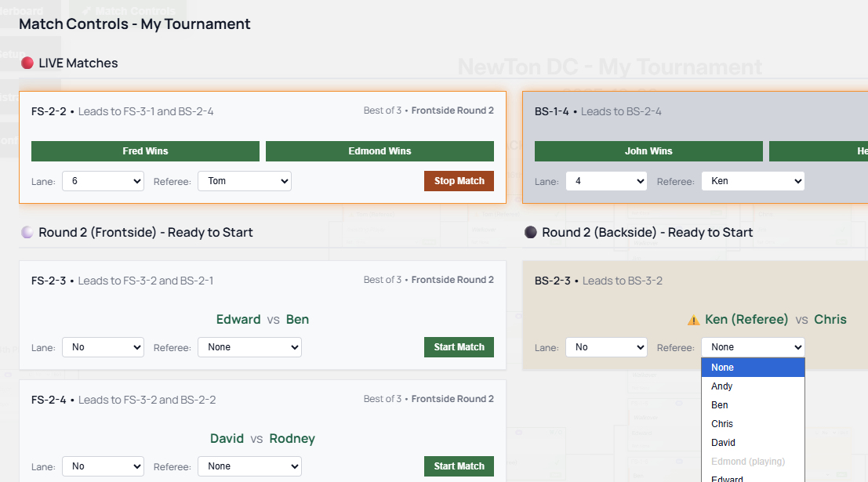Screen dimensions: 868x482
Task: Select David from the open referee list
Action: [x=753, y=442]
